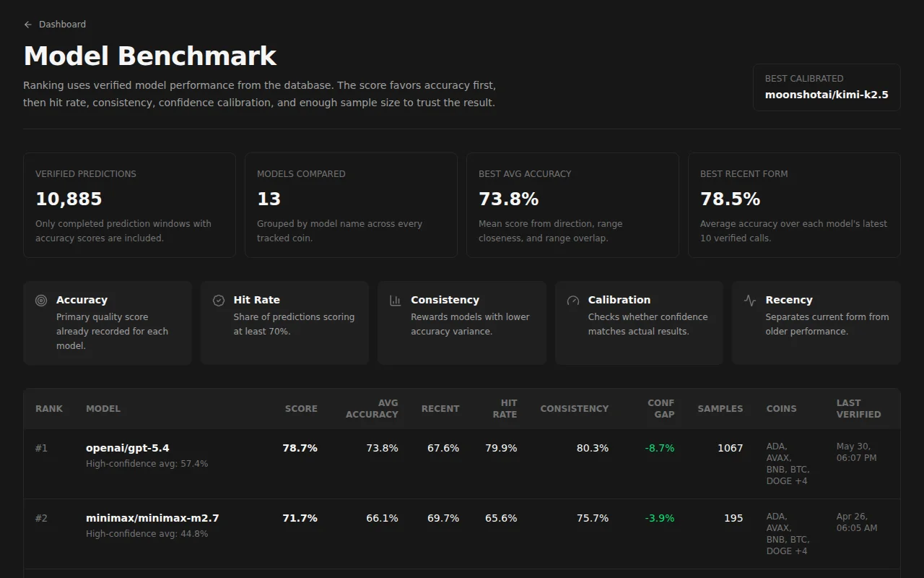Viewport: 924px width, 578px height.
Task: Click the 69.7% recent value
Action: click(x=443, y=518)
